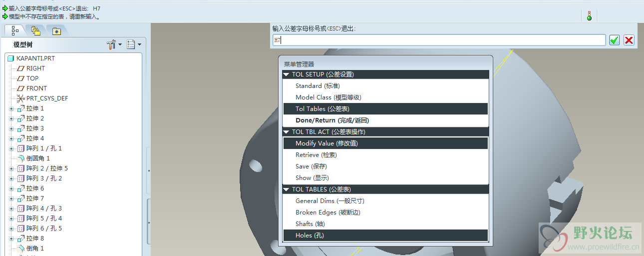Click the RIGHT datum plane icon
The width and height of the screenshot is (644, 256).
coord(20,68)
